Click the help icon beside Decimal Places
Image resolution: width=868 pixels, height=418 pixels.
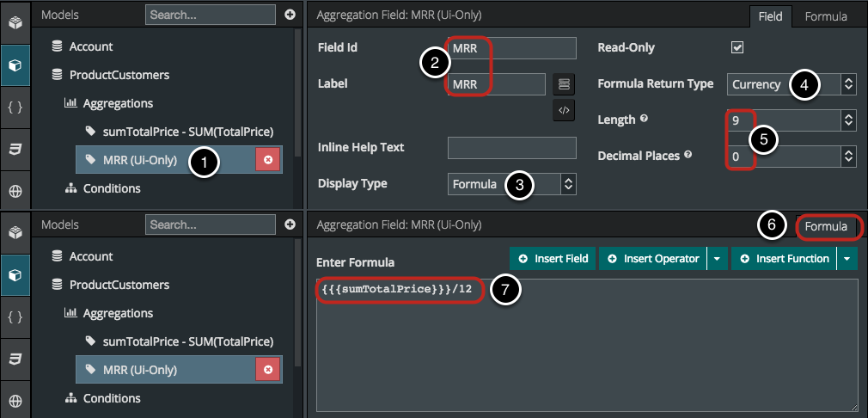pyautogui.click(x=688, y=156)
